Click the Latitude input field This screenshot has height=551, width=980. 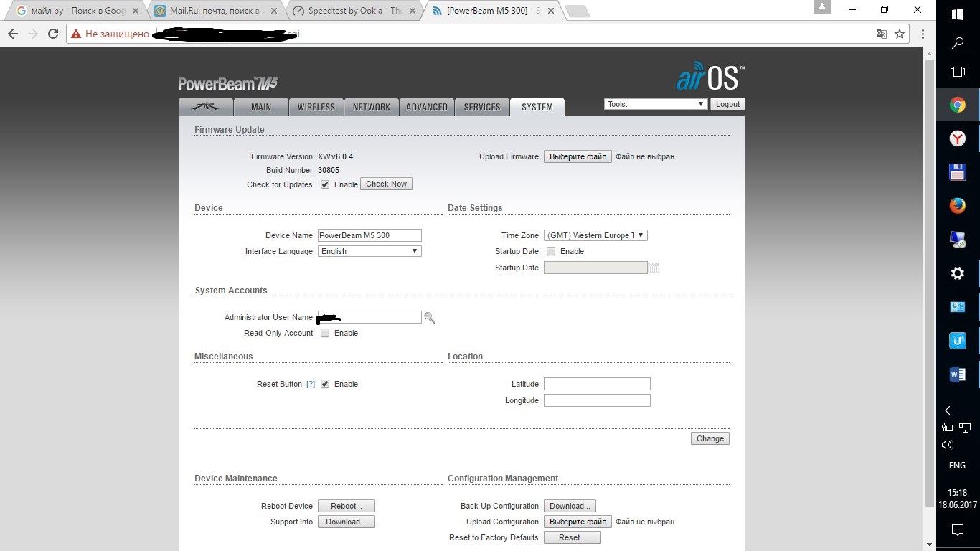597,384
